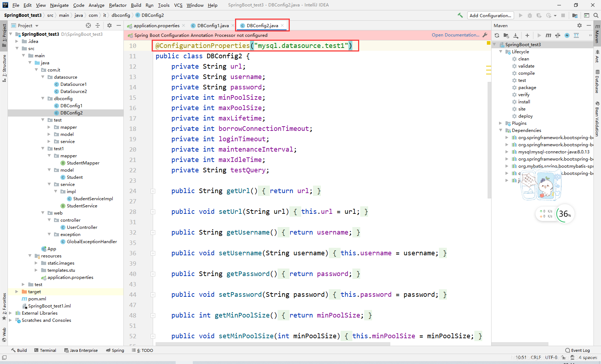Show more Maven toolbar actions chevron
The height and width of the screenshot is (364, 601).
590,35
